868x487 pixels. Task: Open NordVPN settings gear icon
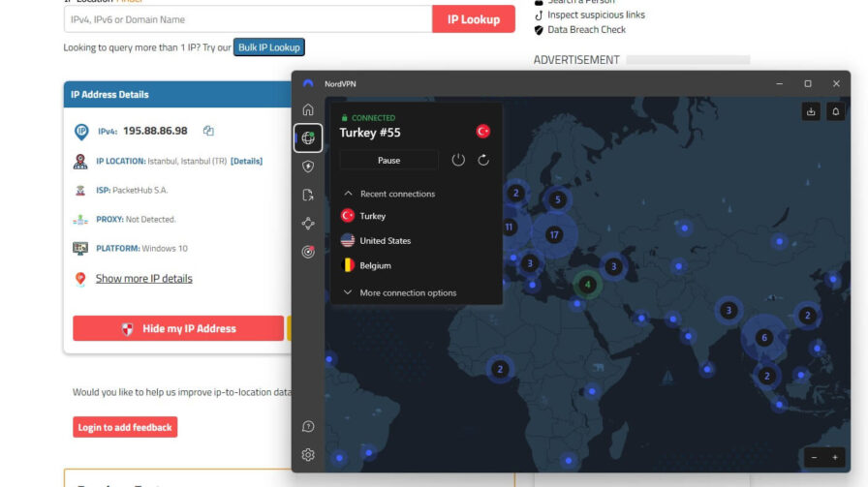click(308, 455)
